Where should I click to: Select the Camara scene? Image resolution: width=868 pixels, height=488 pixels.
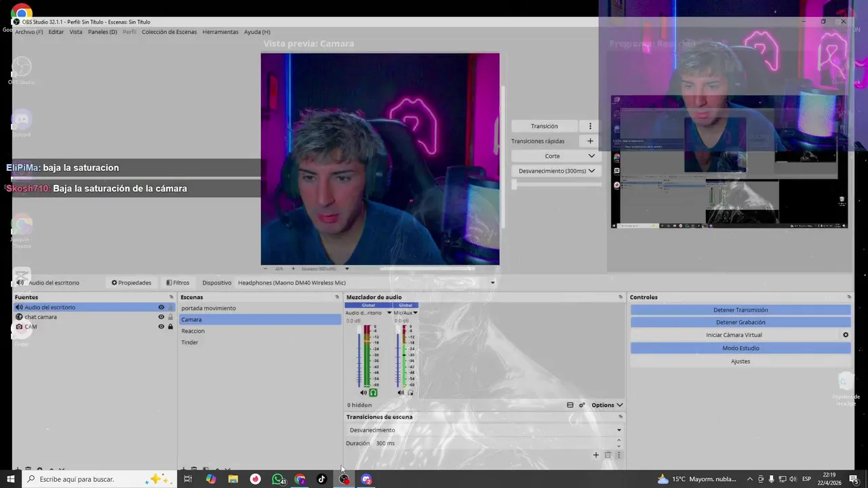pos(260,319)
